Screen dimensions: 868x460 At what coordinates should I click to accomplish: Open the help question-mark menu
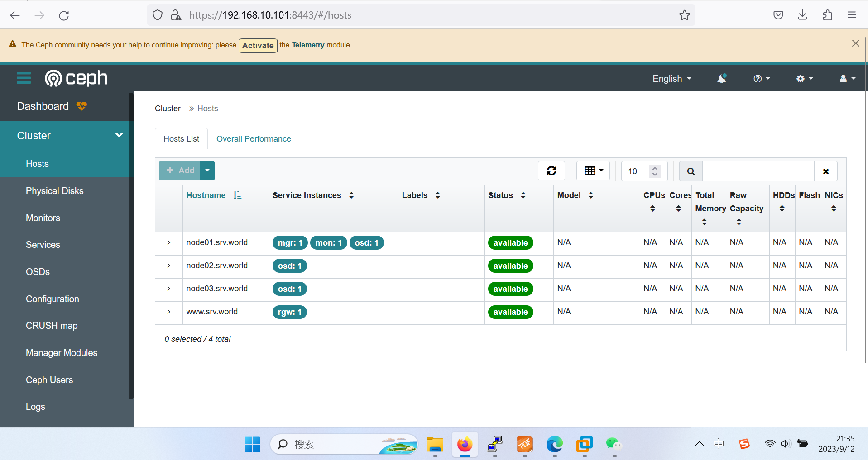tap(762, 79)
